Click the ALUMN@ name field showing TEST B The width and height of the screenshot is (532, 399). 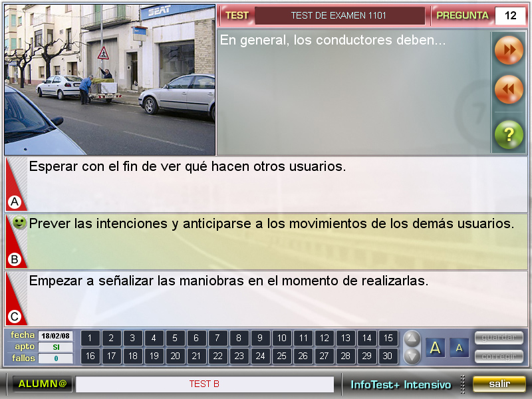click(204, 384)
